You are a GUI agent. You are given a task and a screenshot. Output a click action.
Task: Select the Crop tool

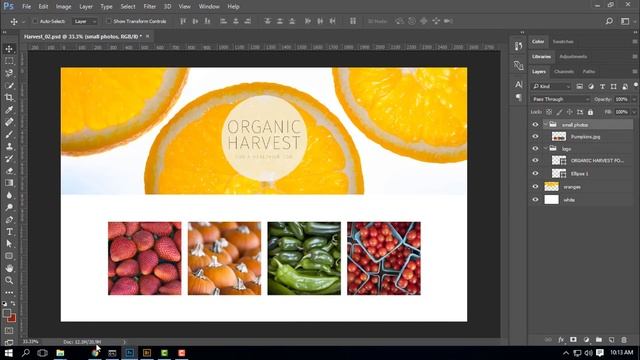pos(9,98)
